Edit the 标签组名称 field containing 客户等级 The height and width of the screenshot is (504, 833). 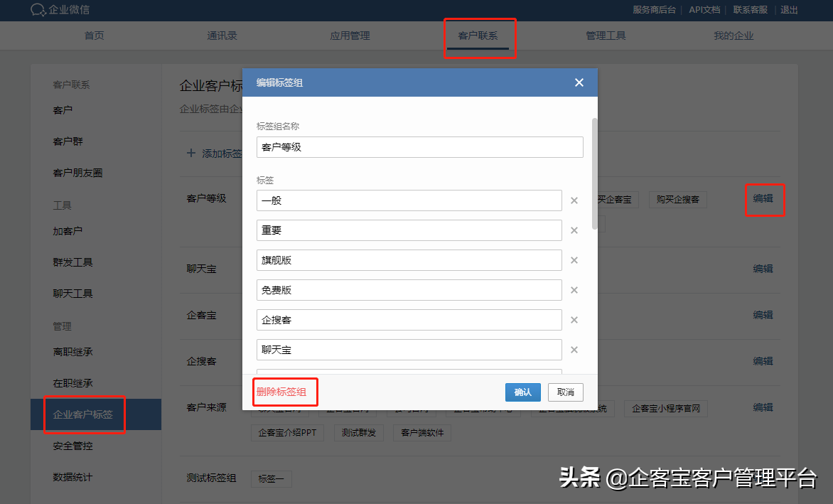click(419, 147)
